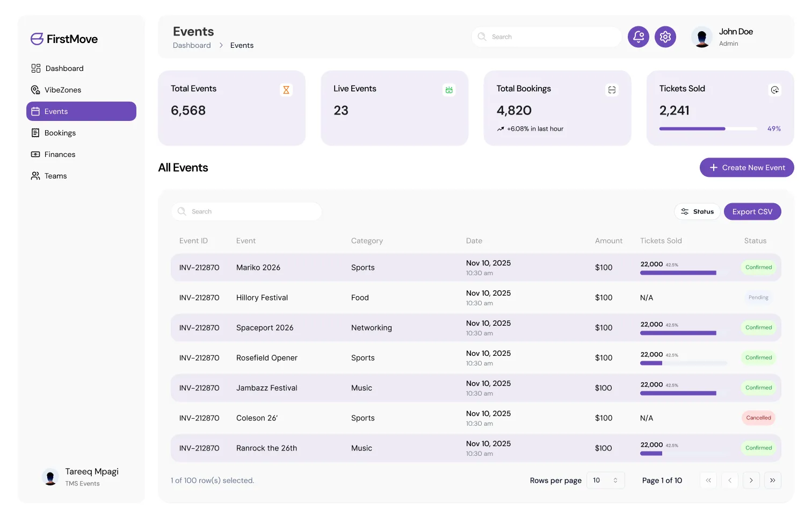Open rows per page dropdown
This screenshot has height=530, width=812.
(605, 480)
